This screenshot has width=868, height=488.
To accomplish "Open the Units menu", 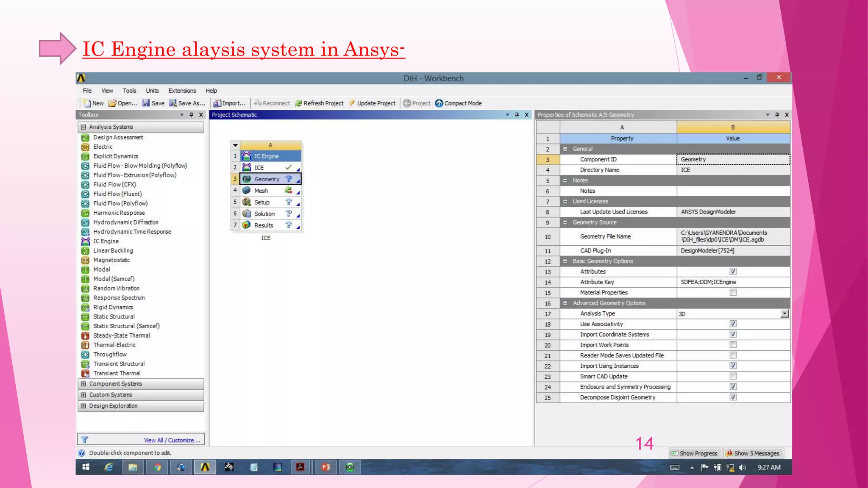I will (x=152, y=91).
